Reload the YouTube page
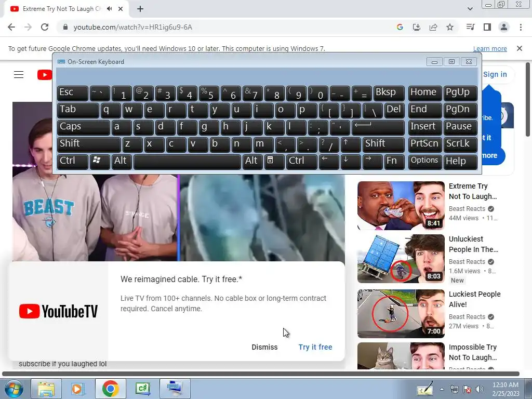This screenshot has width=532, height=399. pos(45,27)
